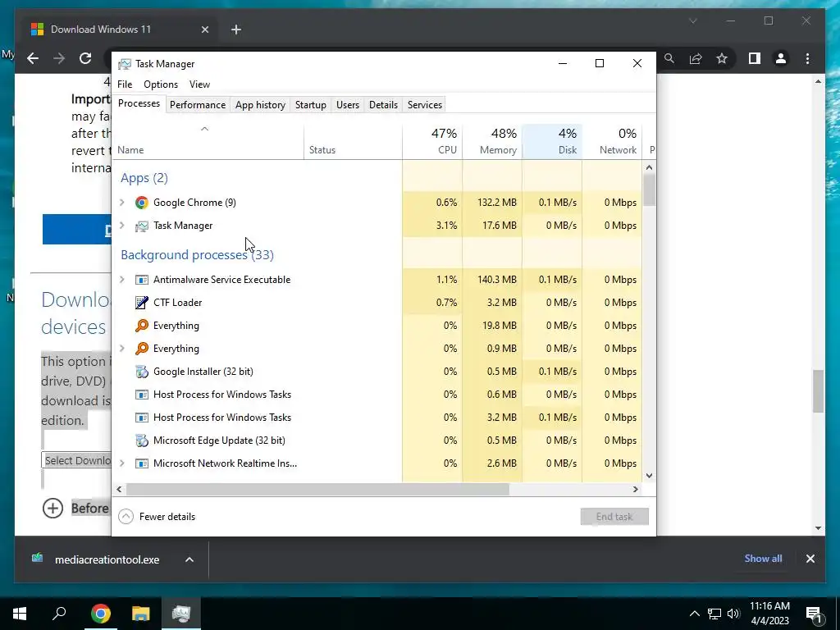This screenshot has width=840, height=630.
Task: Click the Task Manager process icon in list
Action: pyautogui.click(x=141, y=226)
